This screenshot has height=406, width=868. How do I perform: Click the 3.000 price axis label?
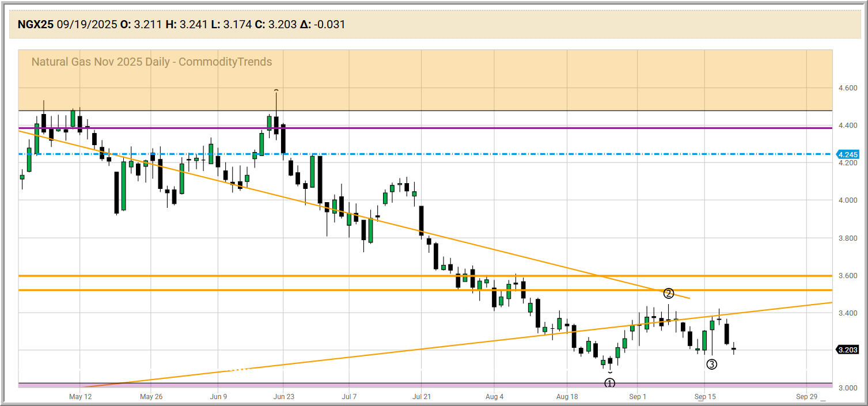point(847,388)
